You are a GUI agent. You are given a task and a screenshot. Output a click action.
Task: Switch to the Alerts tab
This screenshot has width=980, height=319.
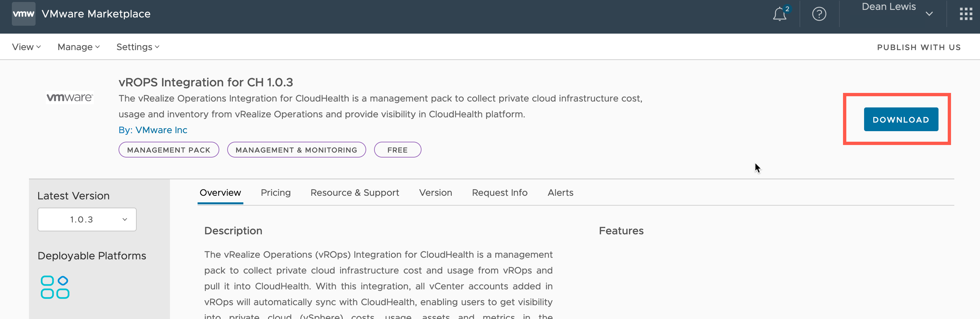(x=560, y=192)
